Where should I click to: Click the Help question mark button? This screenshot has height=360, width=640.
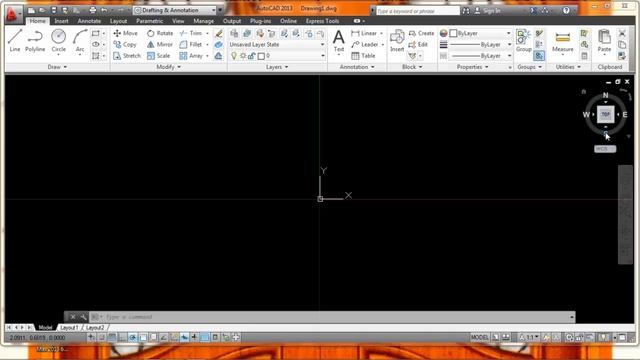pyautogui.click(x=566, y=11)
